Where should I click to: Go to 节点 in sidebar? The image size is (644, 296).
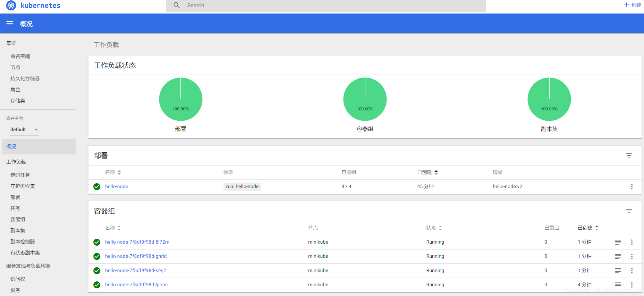(x=15, y=67)
